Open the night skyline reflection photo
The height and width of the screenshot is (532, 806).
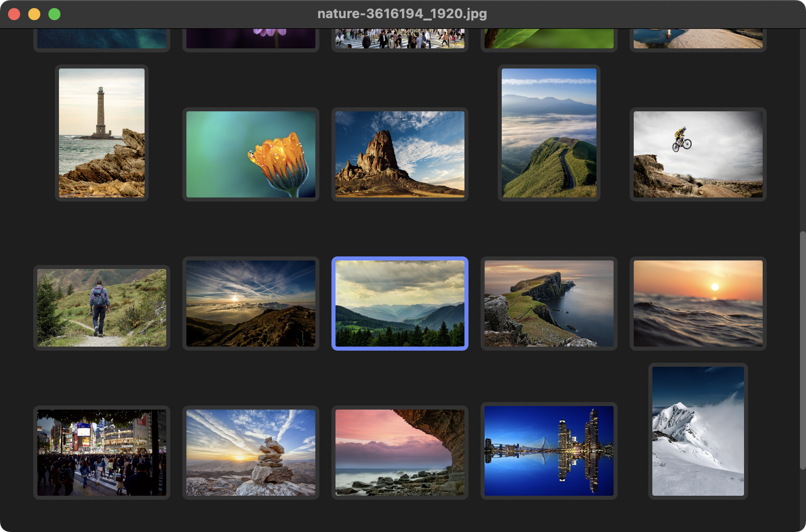[x=549, y=451]
